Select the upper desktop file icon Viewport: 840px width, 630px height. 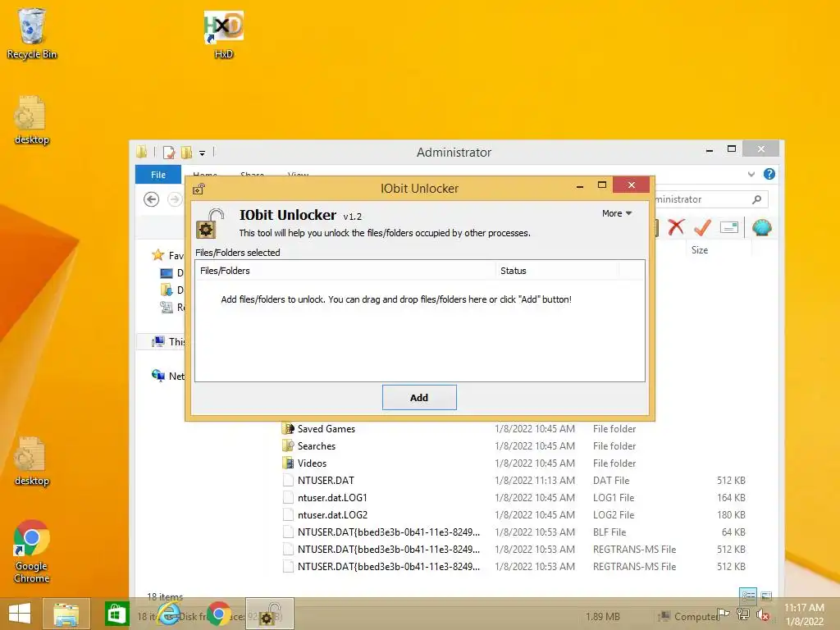(32, 120)
